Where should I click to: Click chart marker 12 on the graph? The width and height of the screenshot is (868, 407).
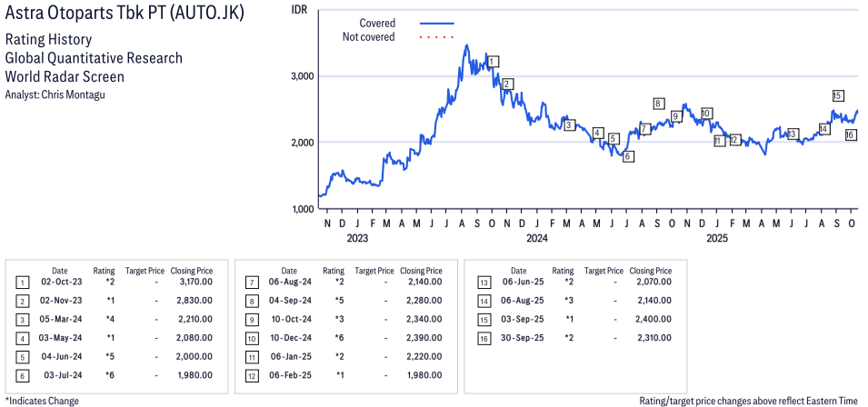pyautogui.click(x=734, y=140)
